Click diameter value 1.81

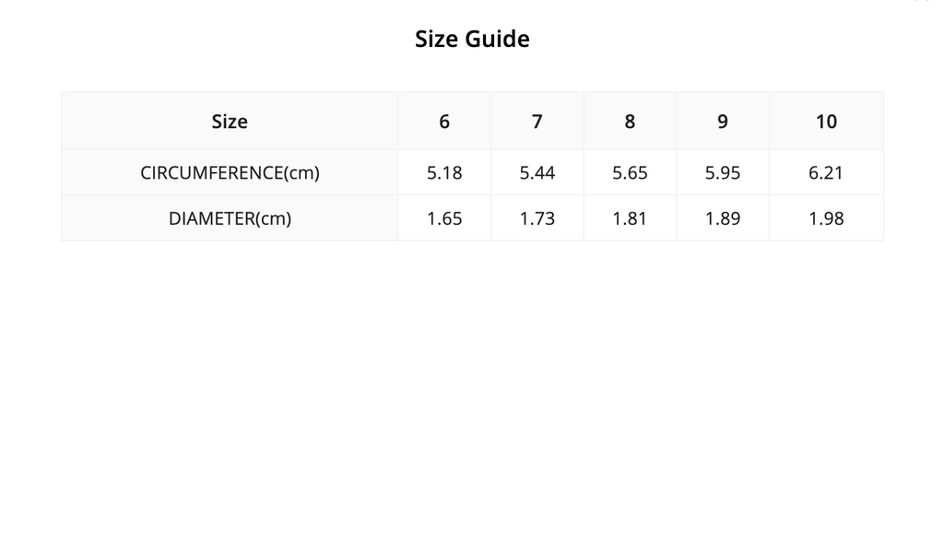(630, 218)
